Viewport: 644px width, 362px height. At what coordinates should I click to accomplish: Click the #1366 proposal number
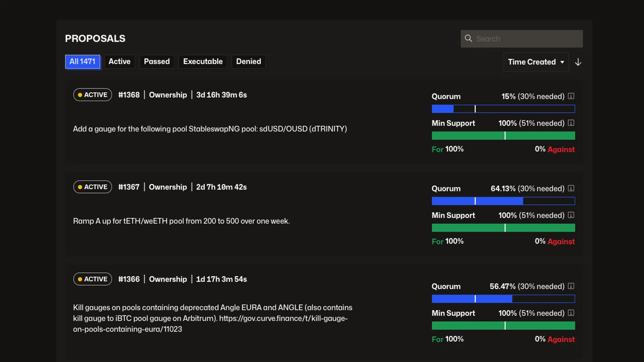pyautogui.click(x=129, y=279)
